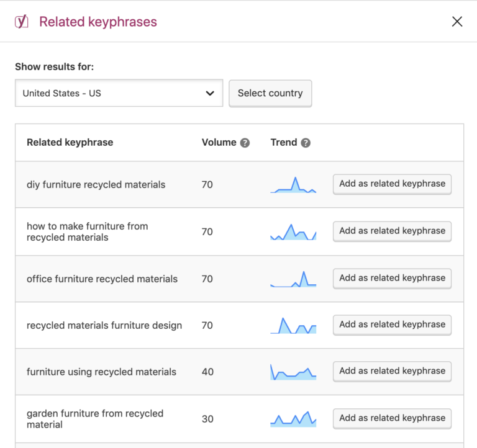The height and width of the screenshot is (448, 477).
Task: Open the Volume help question mark icon
Action: pos(245,143)
